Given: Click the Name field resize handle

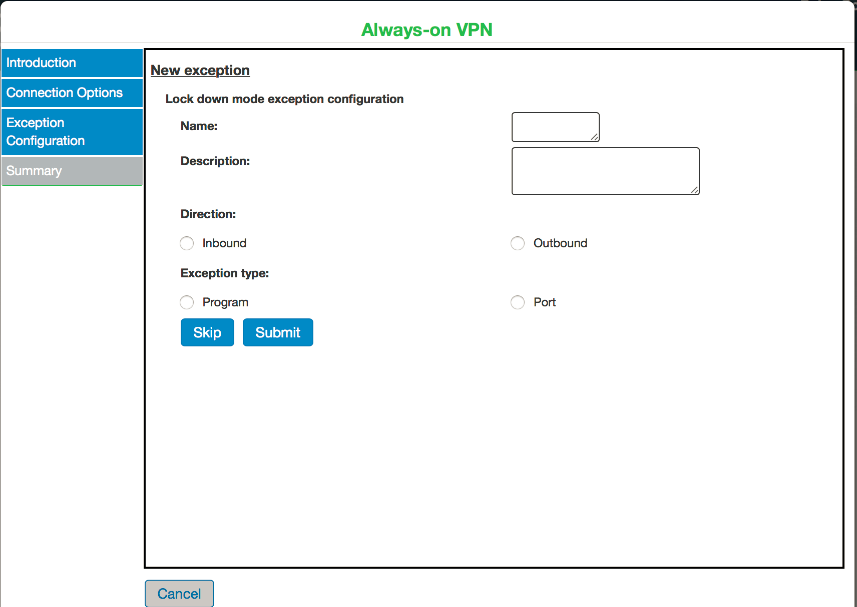Looking at the screenshot, I should pyautogui.click(x=595, y=137).
